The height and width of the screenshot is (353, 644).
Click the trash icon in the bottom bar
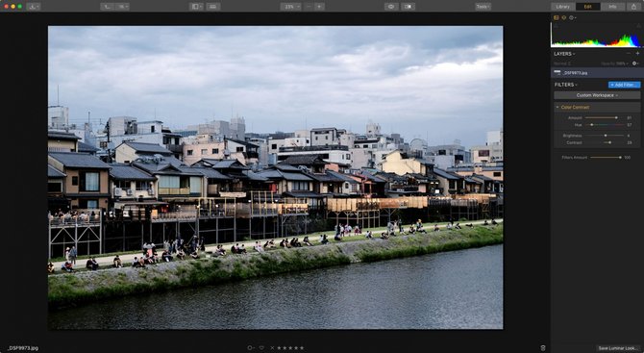[x=543, y=347]
